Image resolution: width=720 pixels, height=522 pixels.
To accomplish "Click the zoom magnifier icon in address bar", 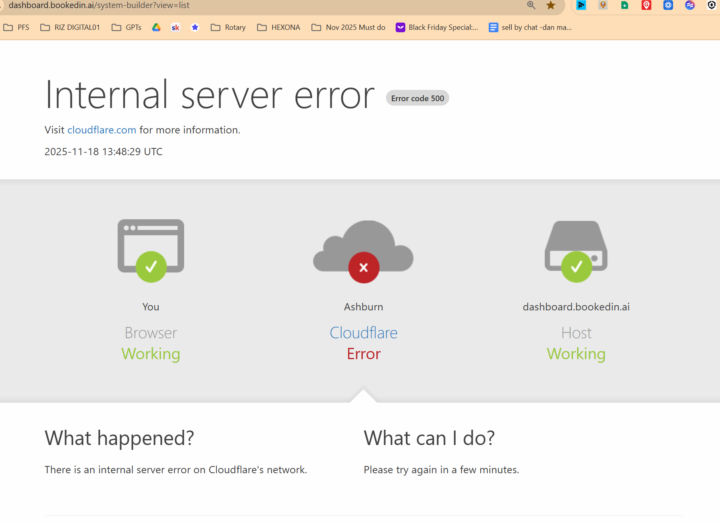I will [531, 5].
